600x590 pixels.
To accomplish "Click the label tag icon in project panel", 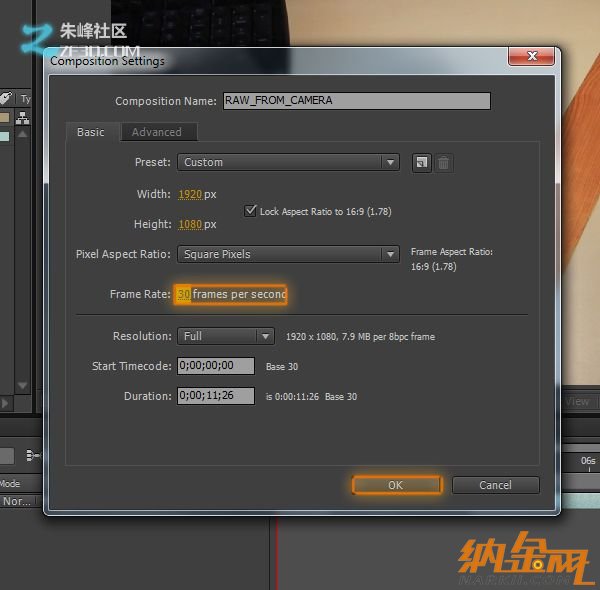I will pos(6,98).
